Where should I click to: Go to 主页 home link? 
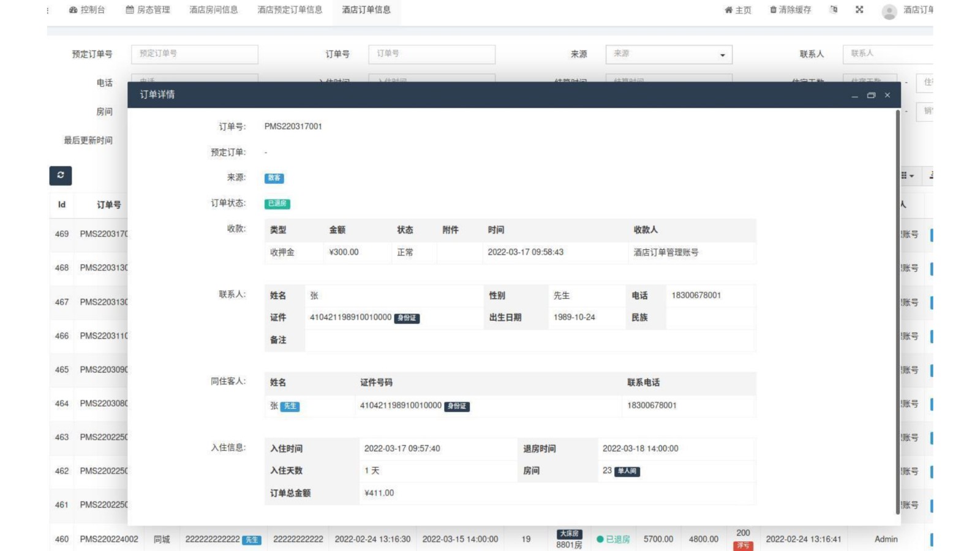click(x=738, y=10)
